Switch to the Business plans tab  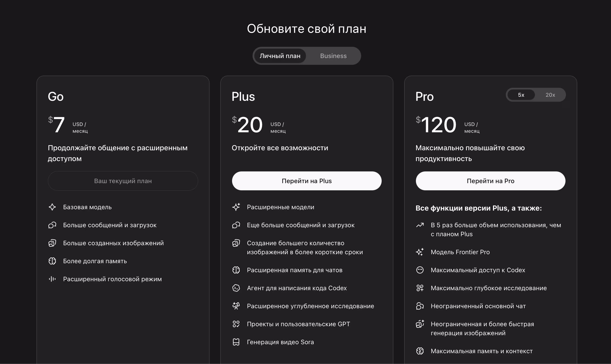[333, 56]
